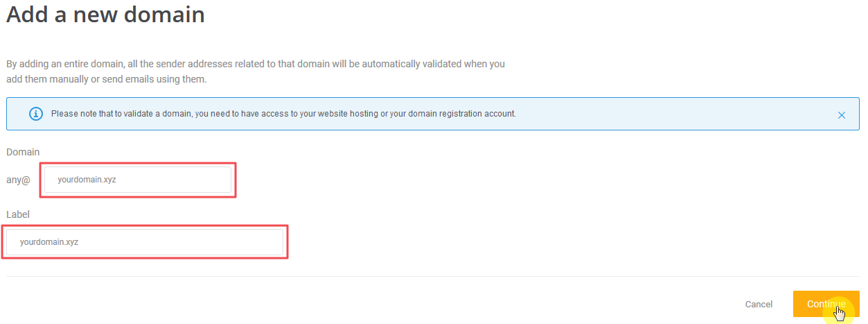Viewport: 868px width, 324px height.
Task: Click the empty area inside the blue notice banner
Action: 665,114
